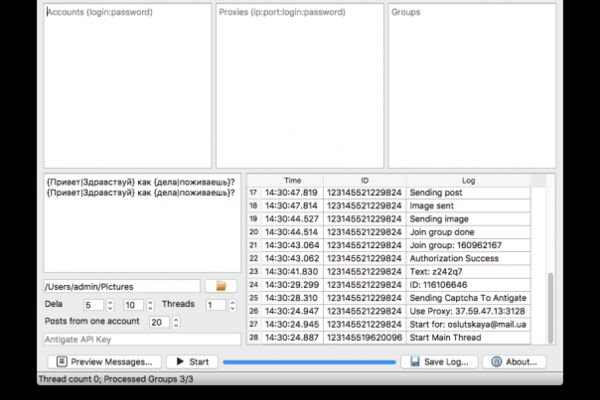Click the log table vertical scrollbar
Viewport: 600px width, 400px height.
[550, 308]
